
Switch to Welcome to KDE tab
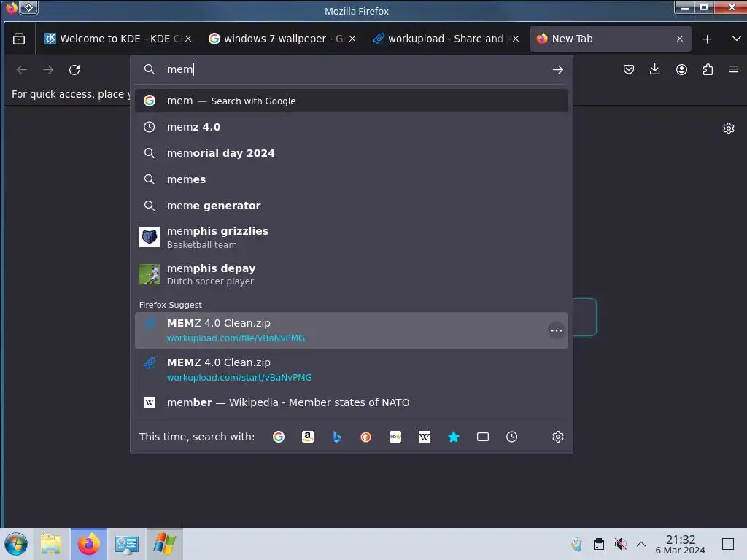[x=117, y=39]
